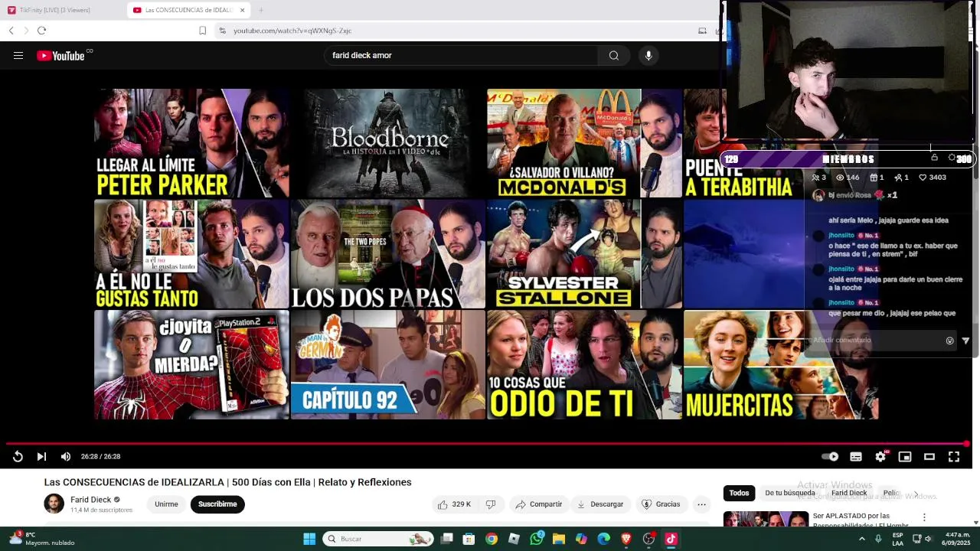Show hidden system tray icons
This screenshot has width=980, height=551.
tap(862, 539)
